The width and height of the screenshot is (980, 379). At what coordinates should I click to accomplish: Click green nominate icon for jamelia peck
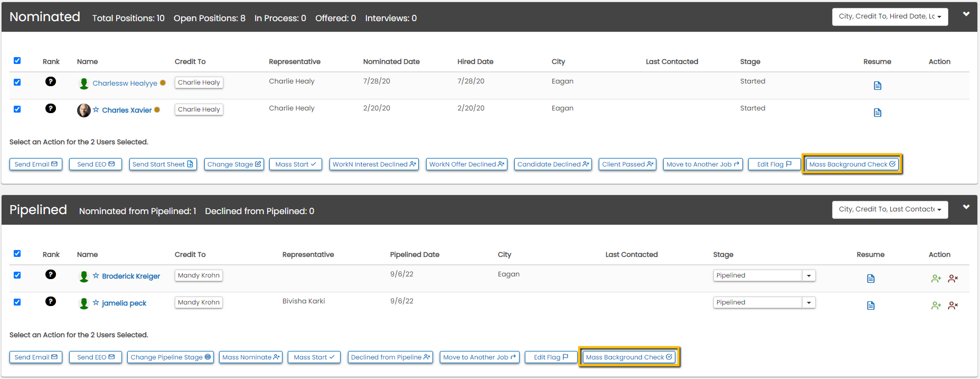[x=936, y=306]
